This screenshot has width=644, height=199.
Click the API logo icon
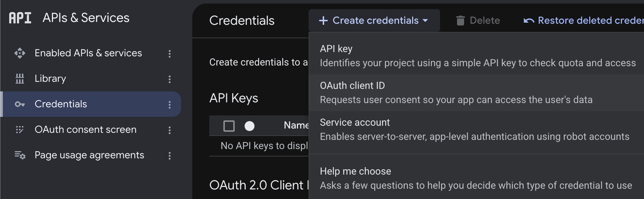click(20, 18)
